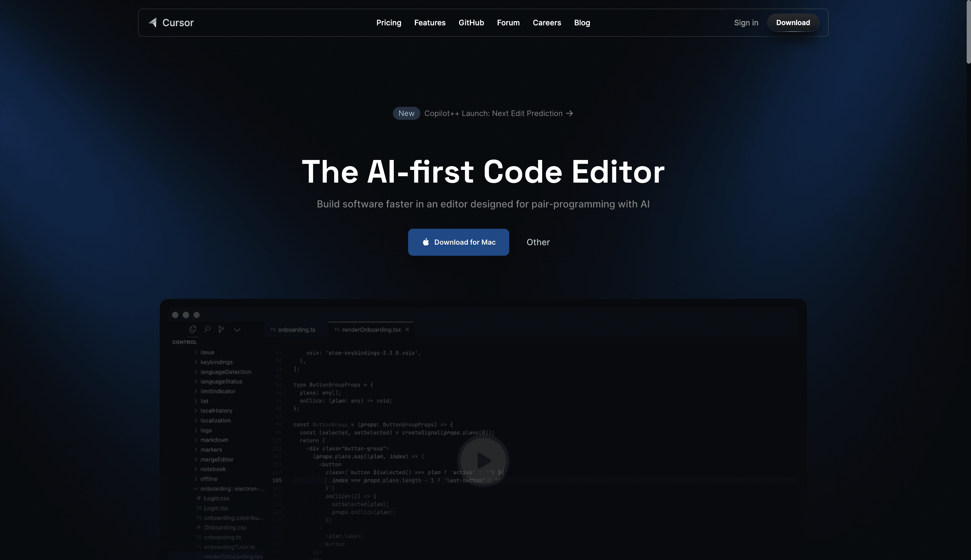Expand the offline folder
The height and width of the screenshot is (560, 971).
click(205, 479)
